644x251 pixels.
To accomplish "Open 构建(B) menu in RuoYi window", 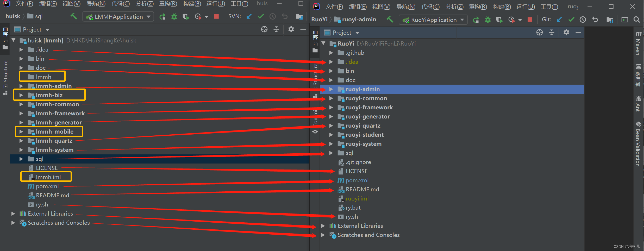I will (x=502, y=7).
